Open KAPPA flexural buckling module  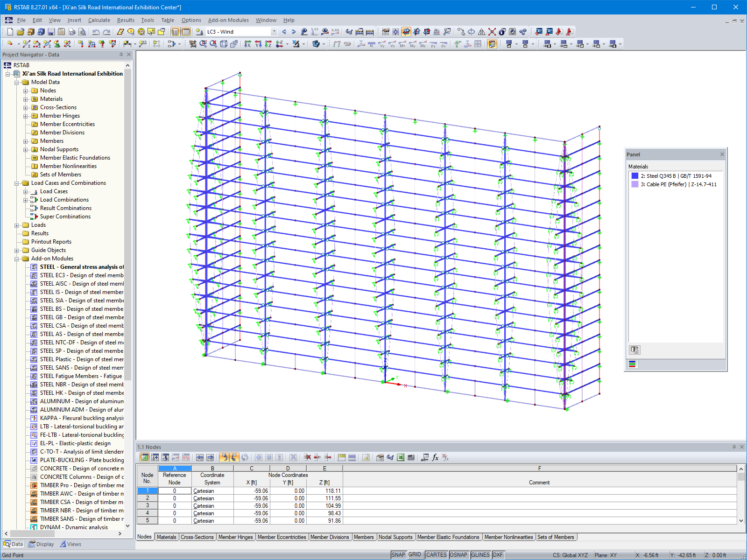pyautogui.click(x=82, y=418)
